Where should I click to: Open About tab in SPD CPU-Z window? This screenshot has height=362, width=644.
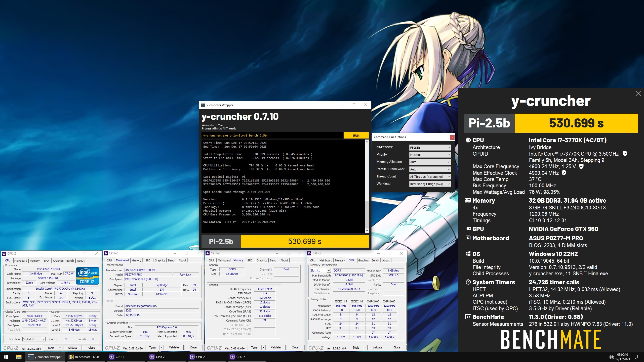[x=386, y=260]
